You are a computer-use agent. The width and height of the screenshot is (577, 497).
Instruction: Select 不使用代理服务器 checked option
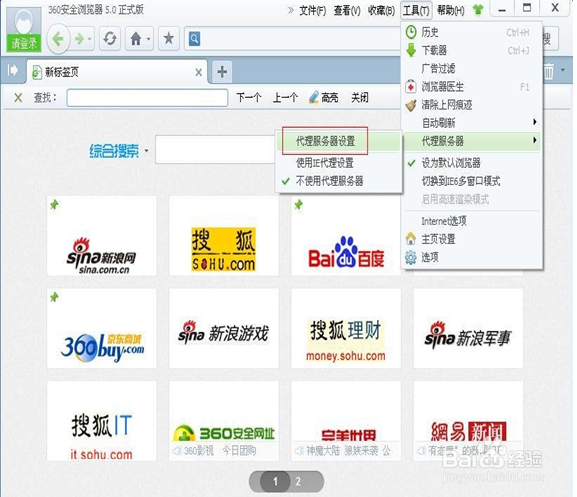coord(339,181)
